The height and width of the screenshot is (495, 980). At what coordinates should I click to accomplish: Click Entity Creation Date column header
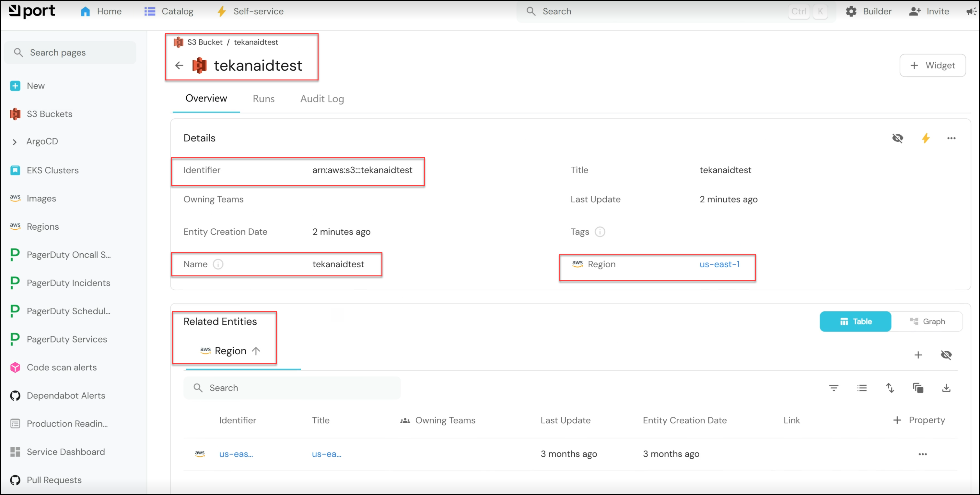(x=684, y=420)
